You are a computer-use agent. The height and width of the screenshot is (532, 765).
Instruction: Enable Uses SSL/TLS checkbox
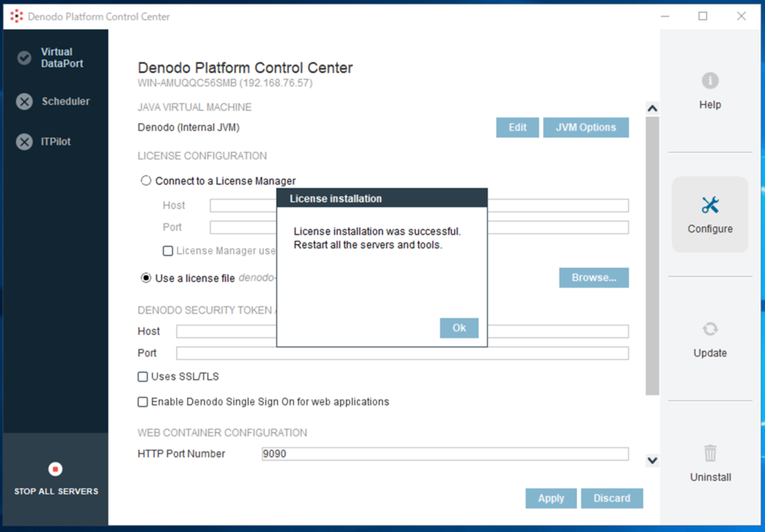click(x=143, y=377)
